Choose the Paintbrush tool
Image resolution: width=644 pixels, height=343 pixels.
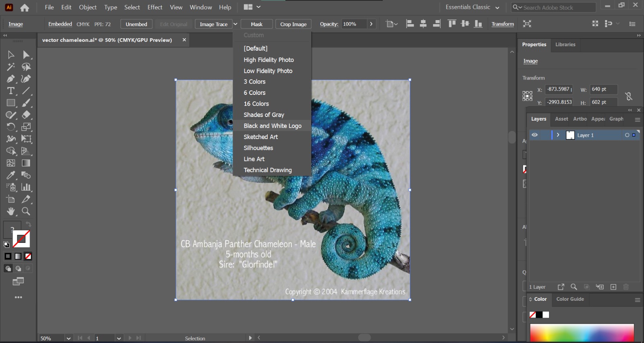pos(26,103)
